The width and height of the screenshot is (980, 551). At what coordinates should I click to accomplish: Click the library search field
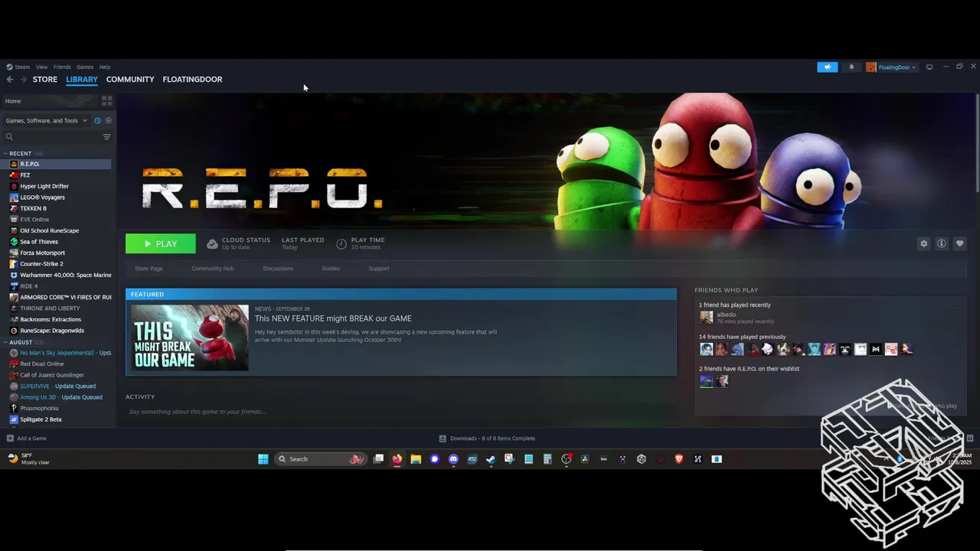52,137
